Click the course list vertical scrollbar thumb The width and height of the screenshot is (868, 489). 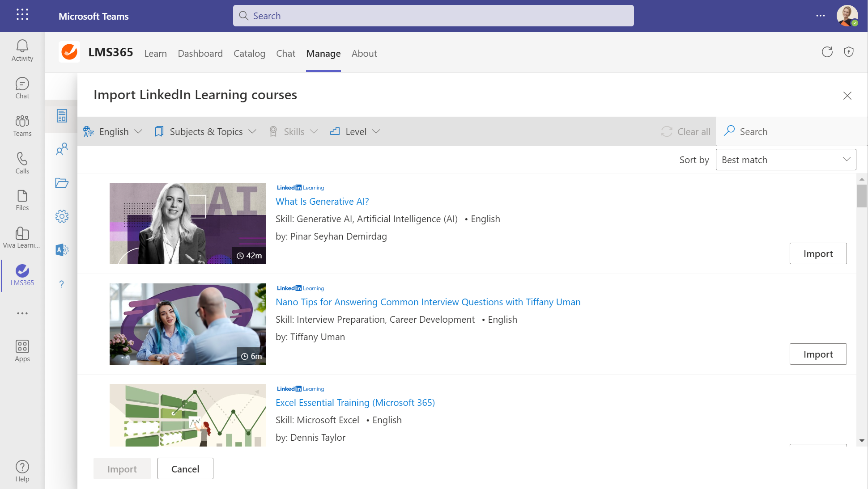click(x=861, y=196)
